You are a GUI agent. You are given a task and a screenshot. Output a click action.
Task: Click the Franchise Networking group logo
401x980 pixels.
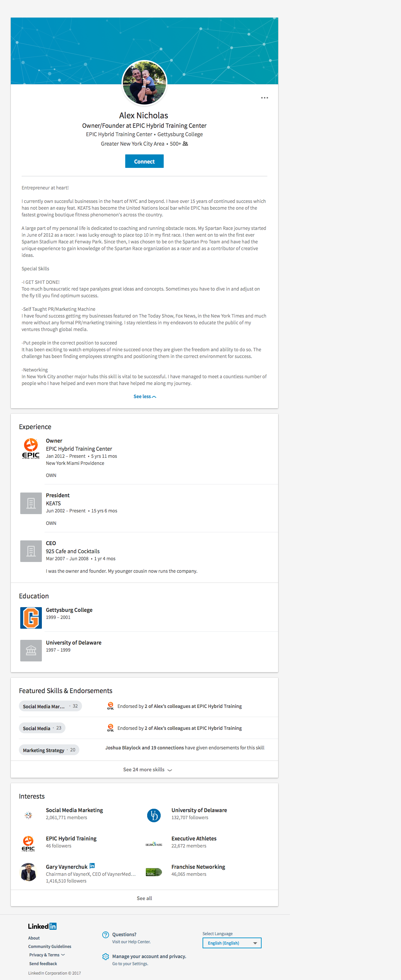(154, 872)
